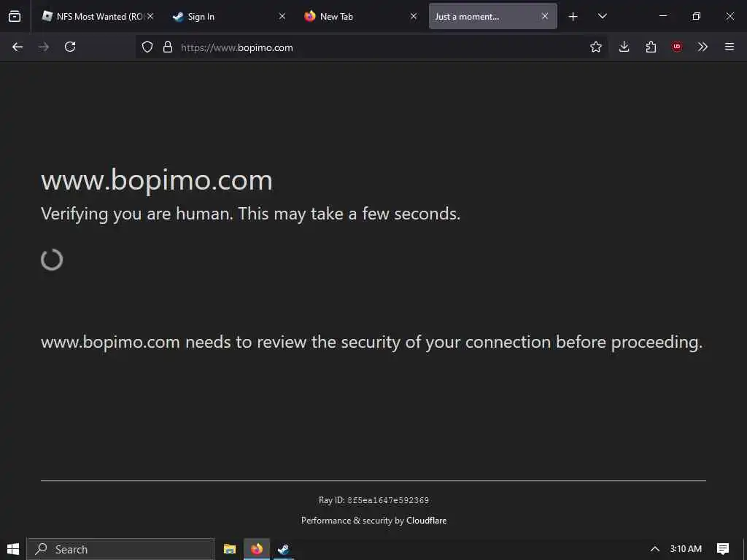
Task: Select Firefox in the taskbar
Action: point(257,549)
